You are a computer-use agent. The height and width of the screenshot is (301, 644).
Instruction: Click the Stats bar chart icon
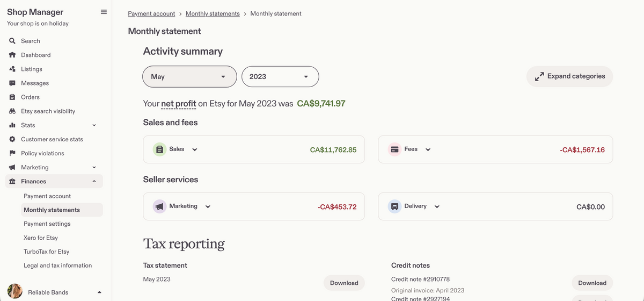coord(12,125)
